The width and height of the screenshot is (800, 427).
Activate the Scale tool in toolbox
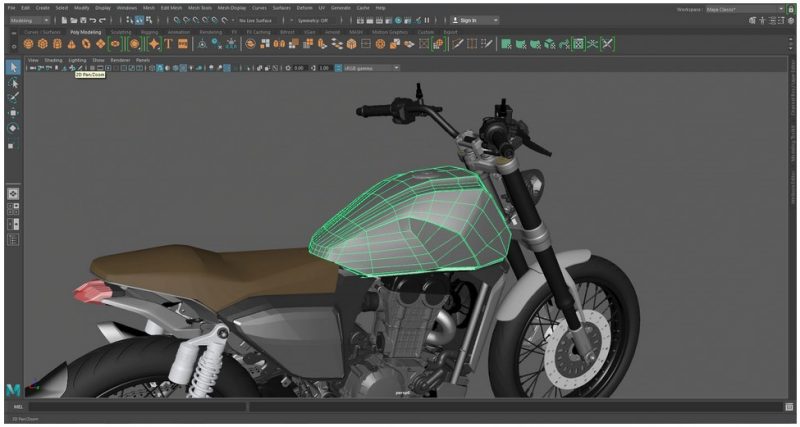[11, 146]
